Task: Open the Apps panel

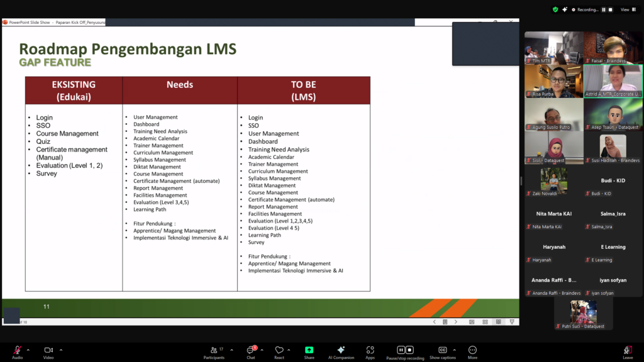Action: 370,350
